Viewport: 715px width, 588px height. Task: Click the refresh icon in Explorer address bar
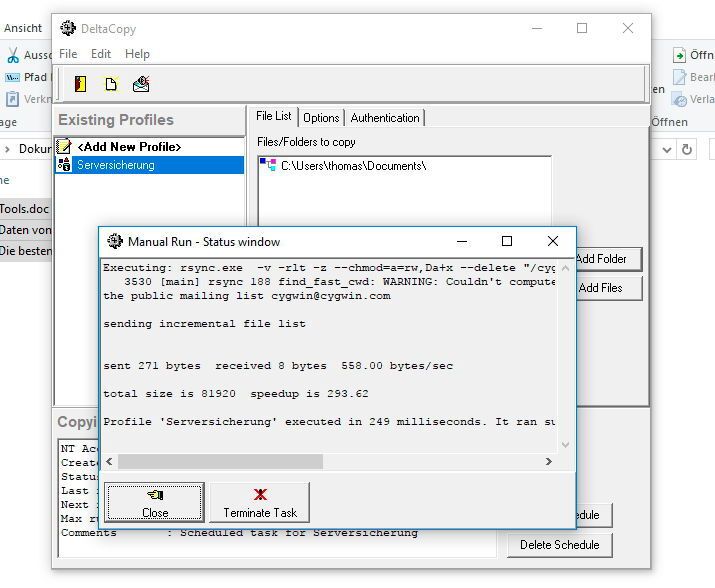[687, 150]
